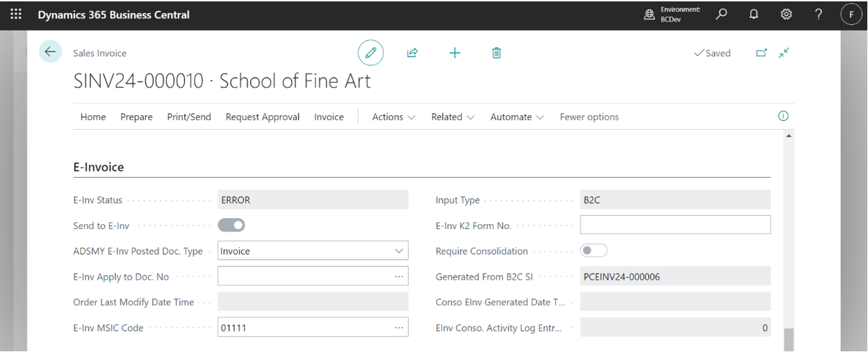Viewport: 868px width, 352px height.
Task: Toggle the Send to E-Inv switch
Action: click(x=231, y=226)
